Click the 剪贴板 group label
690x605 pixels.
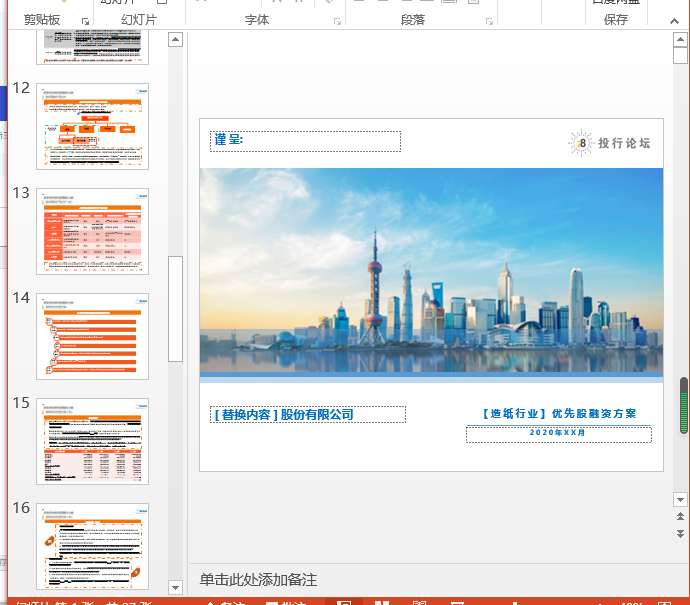(x=42, y=20)
